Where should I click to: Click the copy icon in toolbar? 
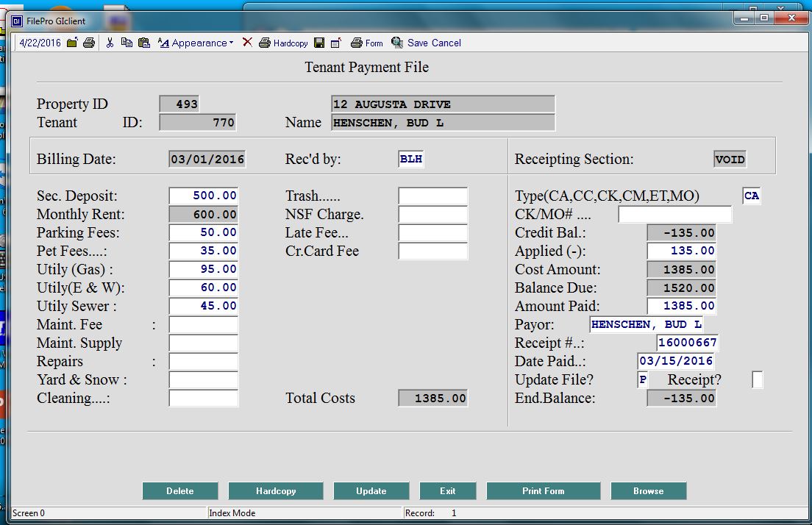pyautogui.click(x=127, y=43)
